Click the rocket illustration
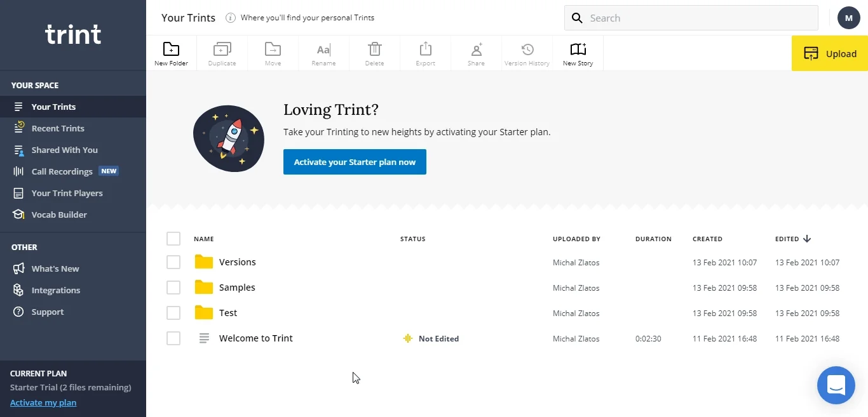868x417 pixels. click(x=229, y=138)
